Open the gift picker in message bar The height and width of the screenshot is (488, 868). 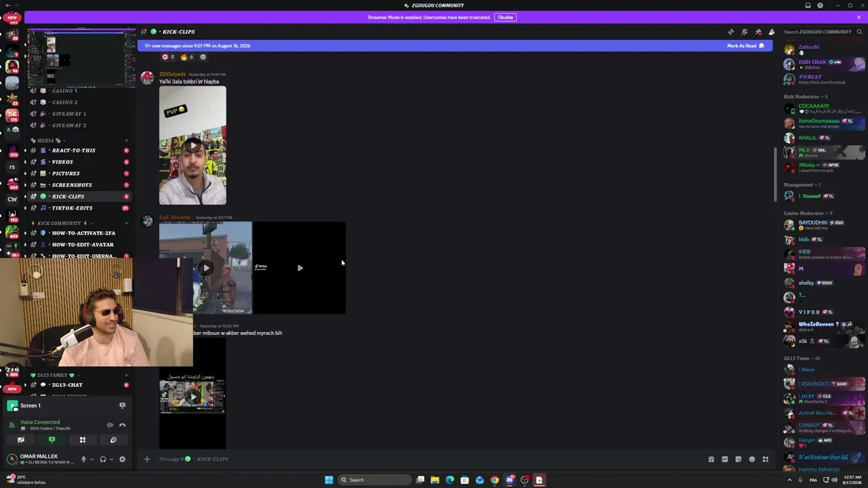click(x=711, y=460)
